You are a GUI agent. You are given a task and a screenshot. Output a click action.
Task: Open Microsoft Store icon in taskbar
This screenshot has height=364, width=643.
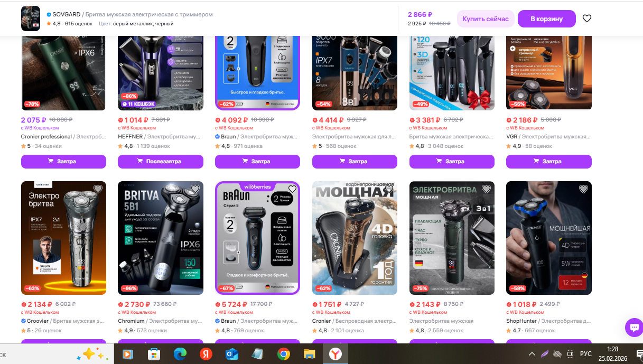point(154,354)
